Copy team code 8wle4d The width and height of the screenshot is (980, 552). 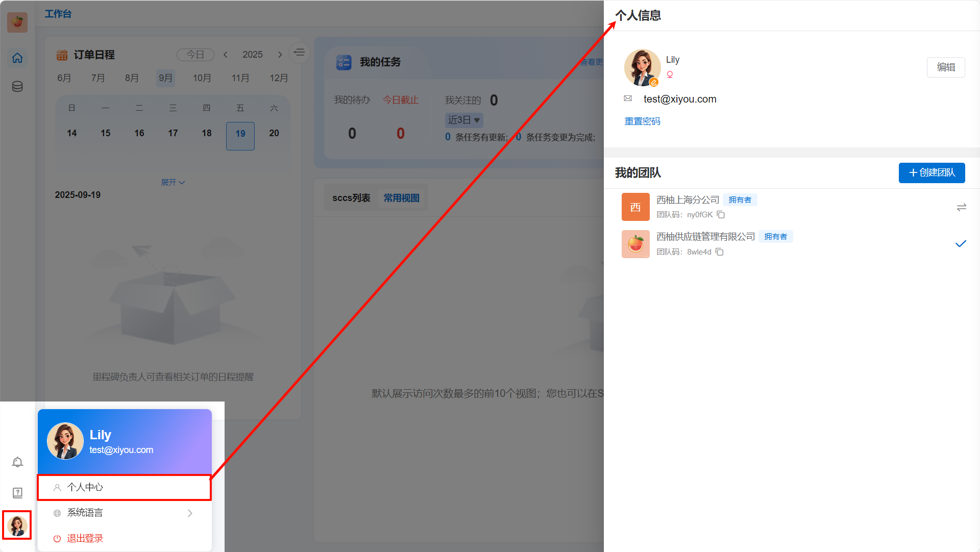[x=720, y=252]
